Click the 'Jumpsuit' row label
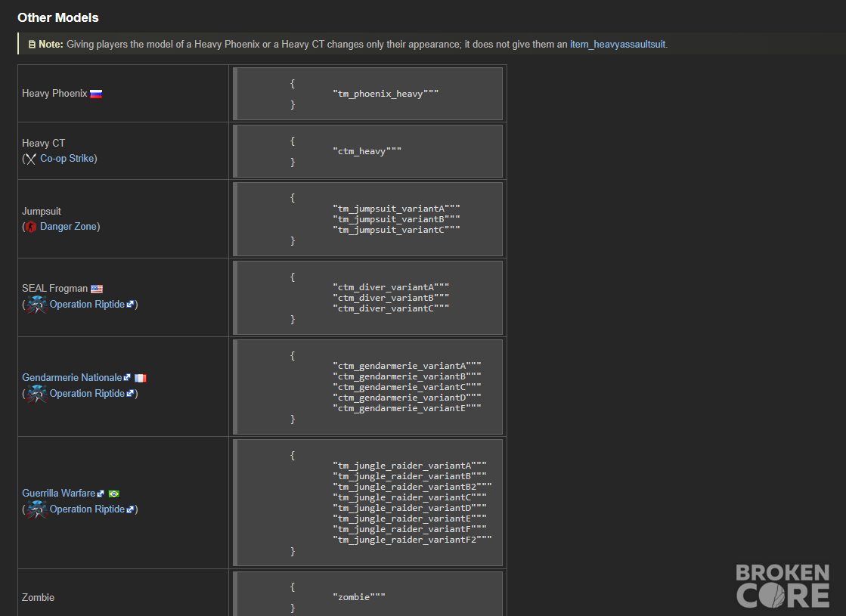 pyautogui.click(x=42, y=211)
